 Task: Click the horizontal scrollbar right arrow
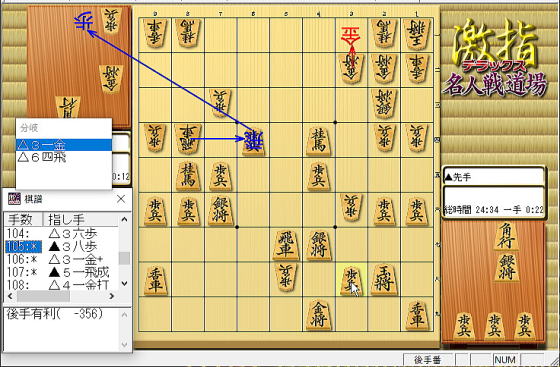[x=112, y=296]
